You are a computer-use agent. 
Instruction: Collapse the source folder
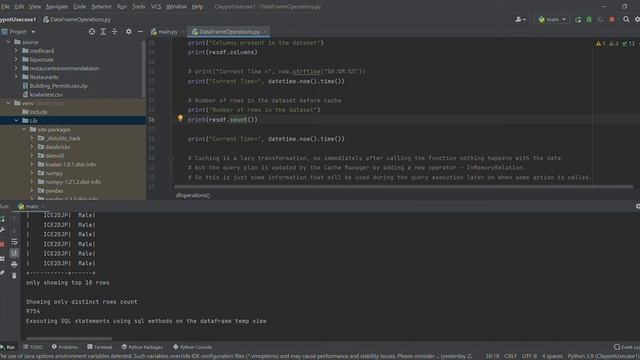[8, 42]
